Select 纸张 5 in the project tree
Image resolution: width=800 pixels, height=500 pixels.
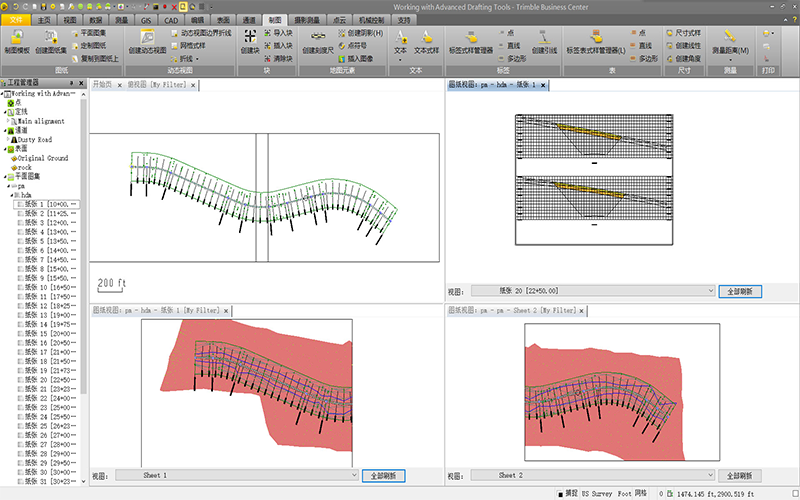pyautogui.click(x=46, y=241)
